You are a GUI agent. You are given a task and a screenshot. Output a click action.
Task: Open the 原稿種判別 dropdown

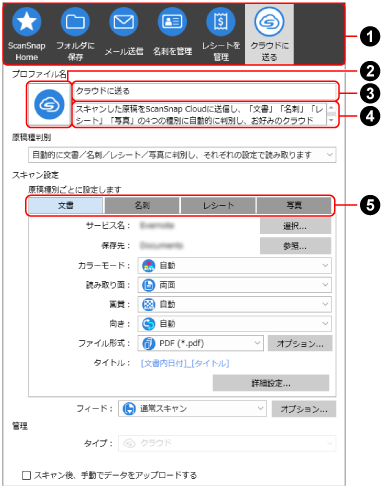[x=182, y=155]
